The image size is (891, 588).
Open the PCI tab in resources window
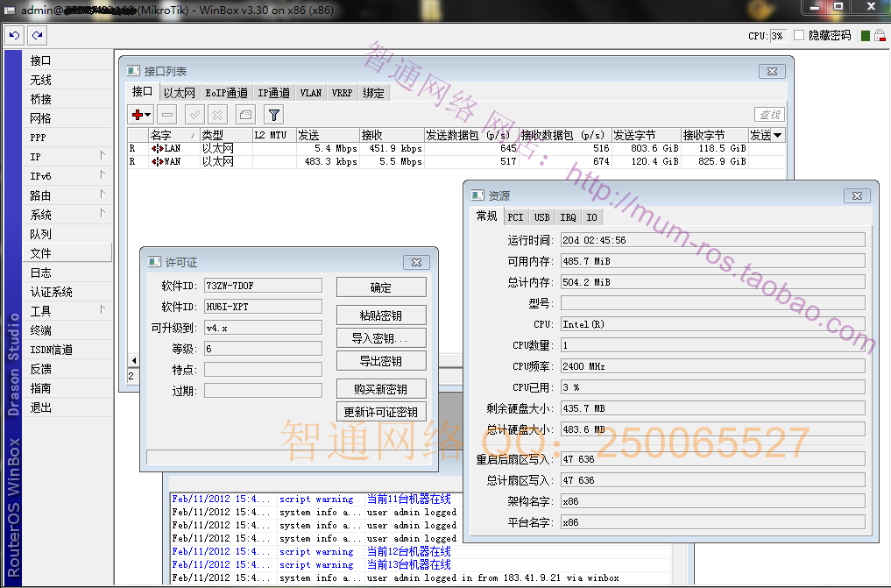click(x=515, y=216)
